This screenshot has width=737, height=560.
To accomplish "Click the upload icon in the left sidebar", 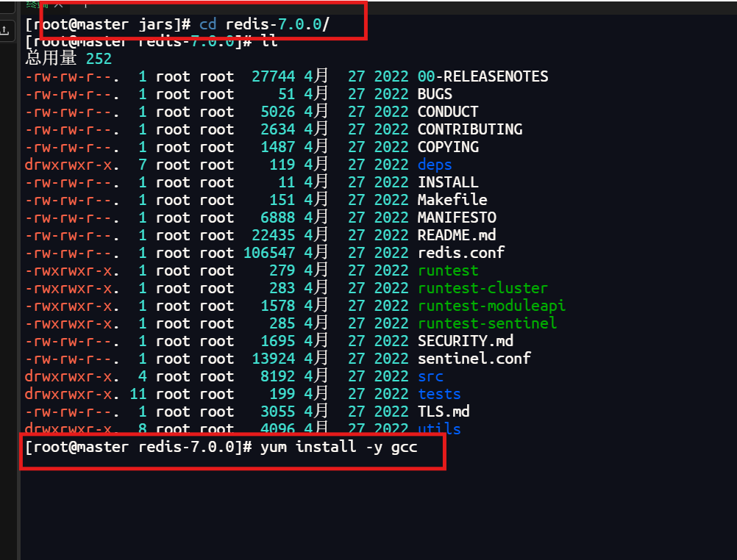I will pos(4,31).
